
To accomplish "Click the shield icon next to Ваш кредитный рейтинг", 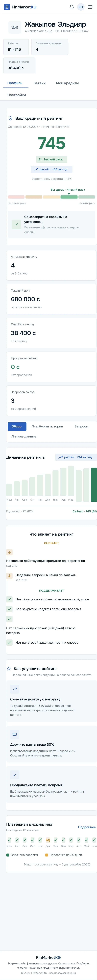I will click(x=10, y=118).
